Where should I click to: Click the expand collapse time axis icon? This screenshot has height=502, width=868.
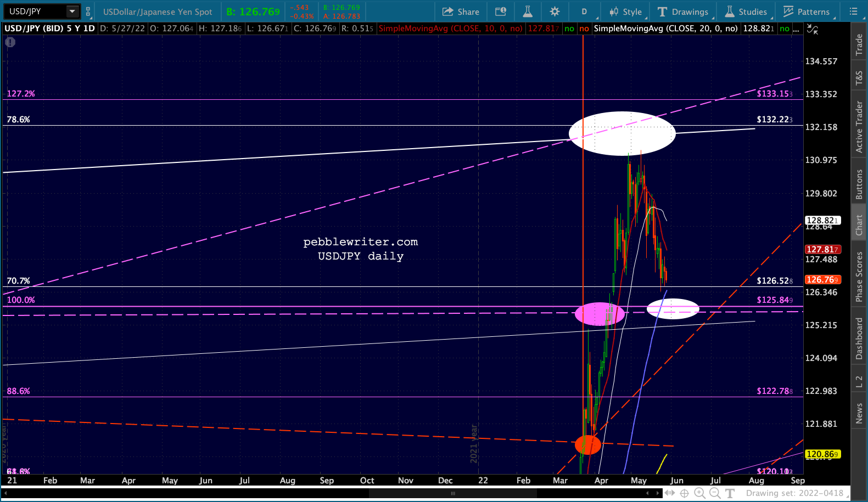click(x=670, y=493)
